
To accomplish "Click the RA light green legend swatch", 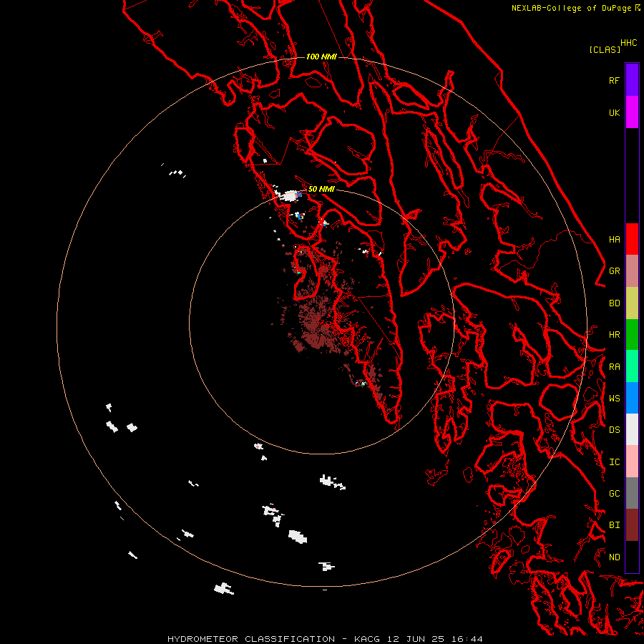I will tap(632, 366).
